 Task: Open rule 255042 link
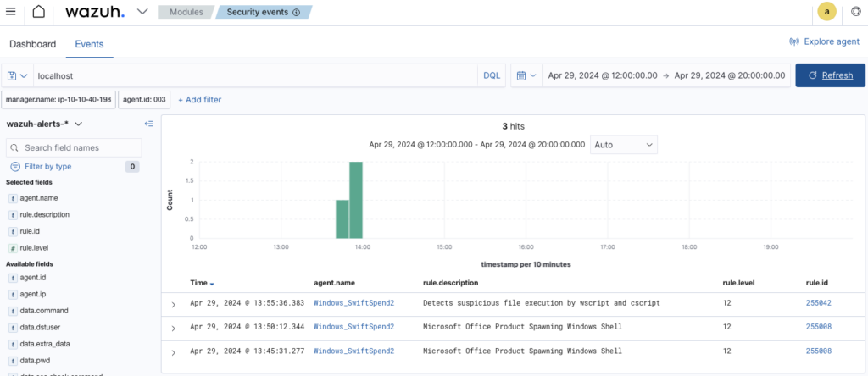point(818,303)
